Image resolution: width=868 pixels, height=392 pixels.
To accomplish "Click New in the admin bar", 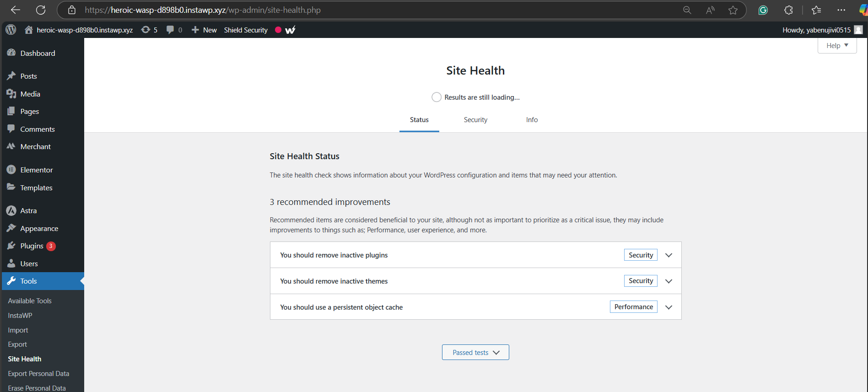I will [x=204, y=30].
